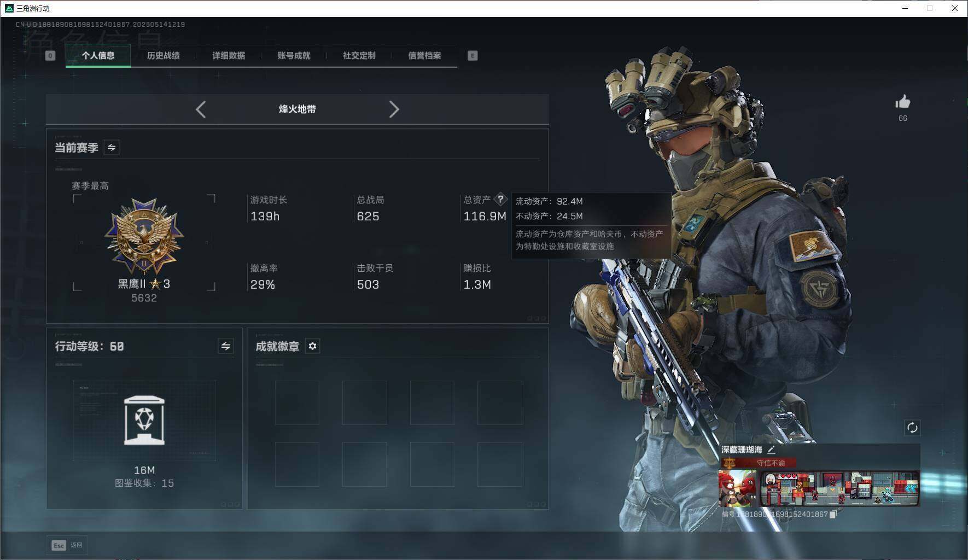Screen dimensions: 968x560
Task: Switch to the 历史战绩 tab
Action: click(x=163, y=55)
